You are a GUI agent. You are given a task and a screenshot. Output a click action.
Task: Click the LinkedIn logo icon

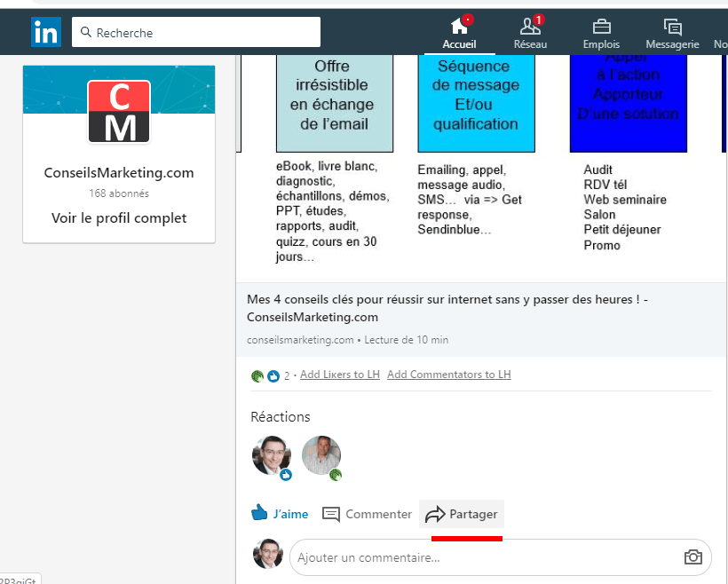[46, 32]
